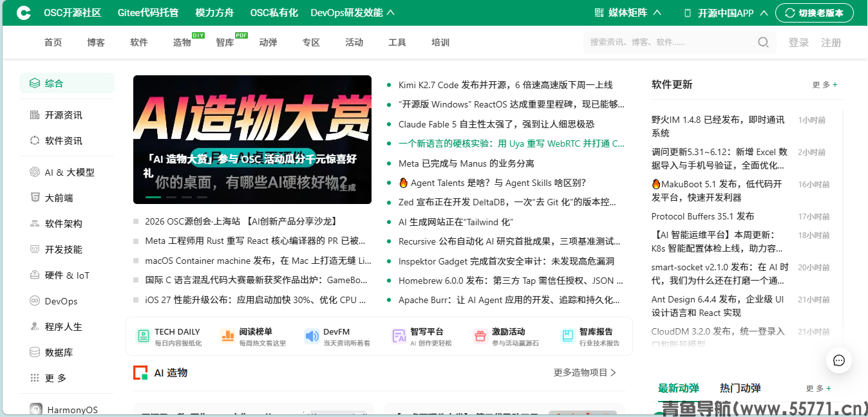Open Kimi K2.7 Code 发布并开源 headline
This screenshot has width=868, height=417.
pos(505,85)
